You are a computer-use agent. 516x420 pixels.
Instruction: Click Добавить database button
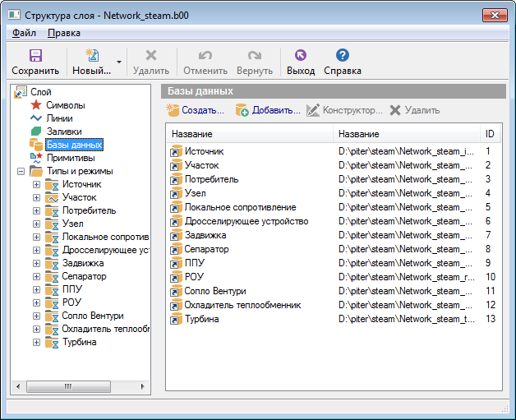268,110
